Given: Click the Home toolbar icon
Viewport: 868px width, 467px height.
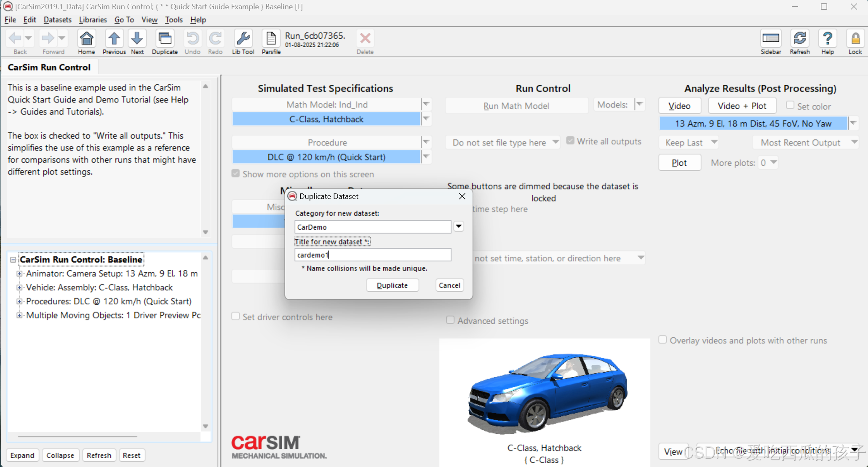Looking at the screenshot, I should click(x=86, y=39).
